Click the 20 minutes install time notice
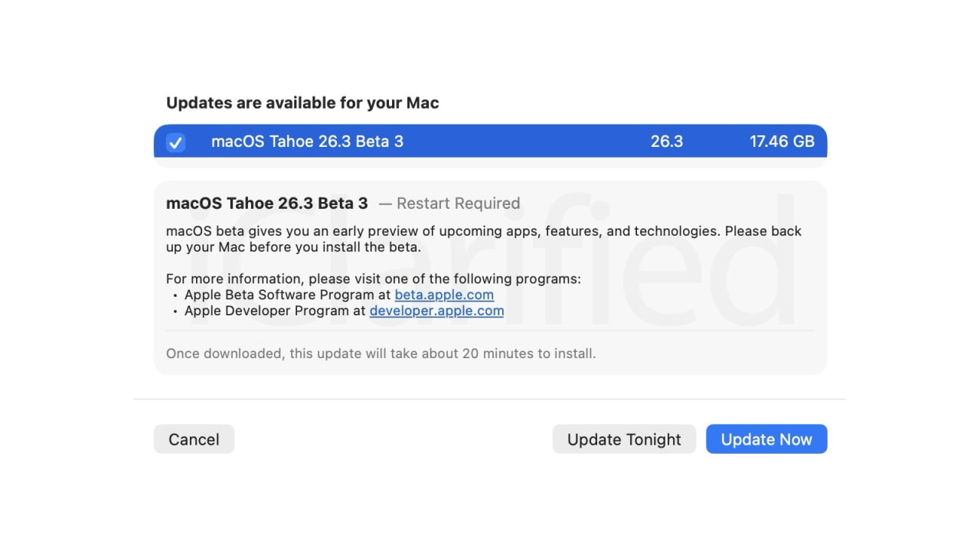The height and width of the screenshot is (551, 980). pos(381,354)
